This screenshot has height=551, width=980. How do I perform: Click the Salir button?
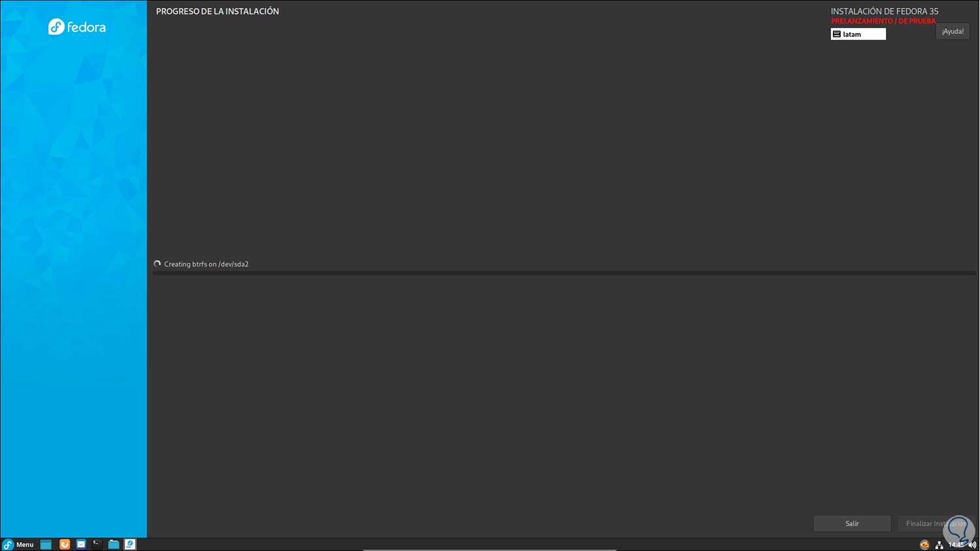point(852,524)
